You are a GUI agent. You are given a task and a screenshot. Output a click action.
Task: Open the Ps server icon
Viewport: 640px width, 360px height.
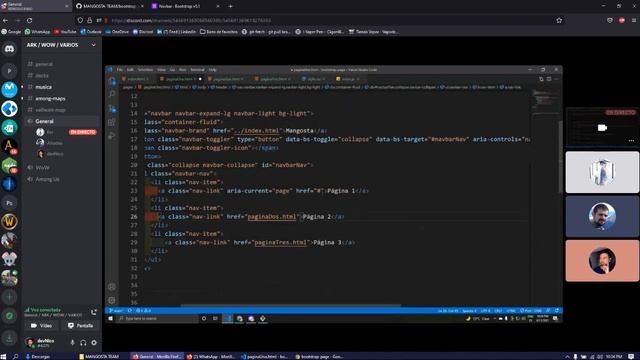9,203
